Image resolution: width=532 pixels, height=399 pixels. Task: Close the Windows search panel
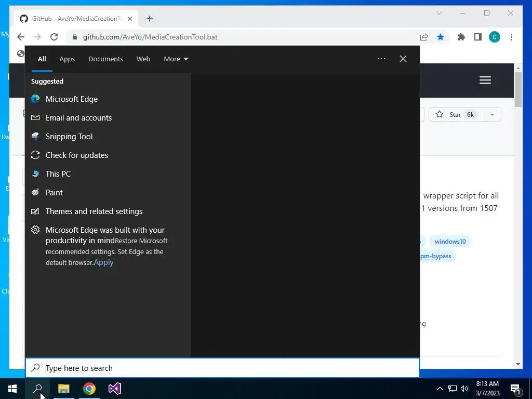click(403, 59)
